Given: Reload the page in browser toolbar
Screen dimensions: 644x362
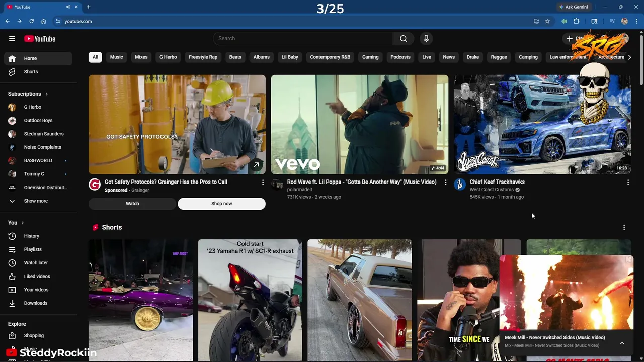Looking at the screenshot, I should coord(31,21).
